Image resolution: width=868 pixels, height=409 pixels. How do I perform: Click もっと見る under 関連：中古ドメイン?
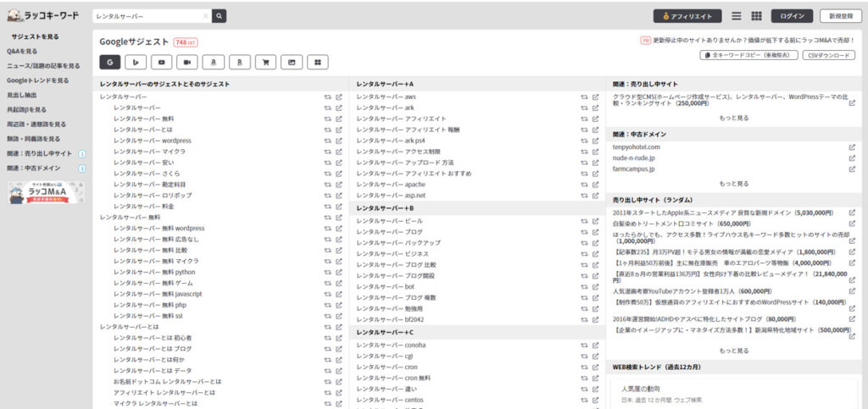(x=734, y=184)
